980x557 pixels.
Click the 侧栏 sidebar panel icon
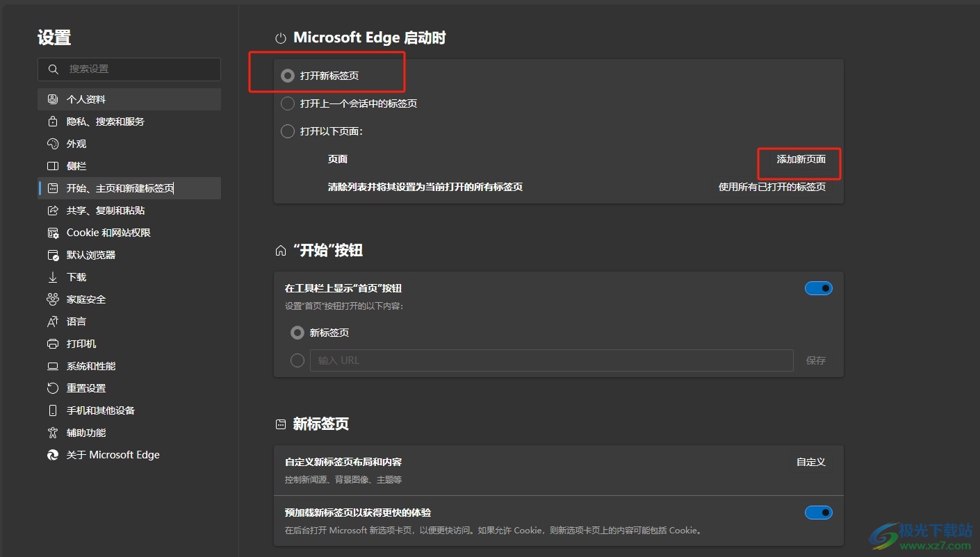coord(53,166)
